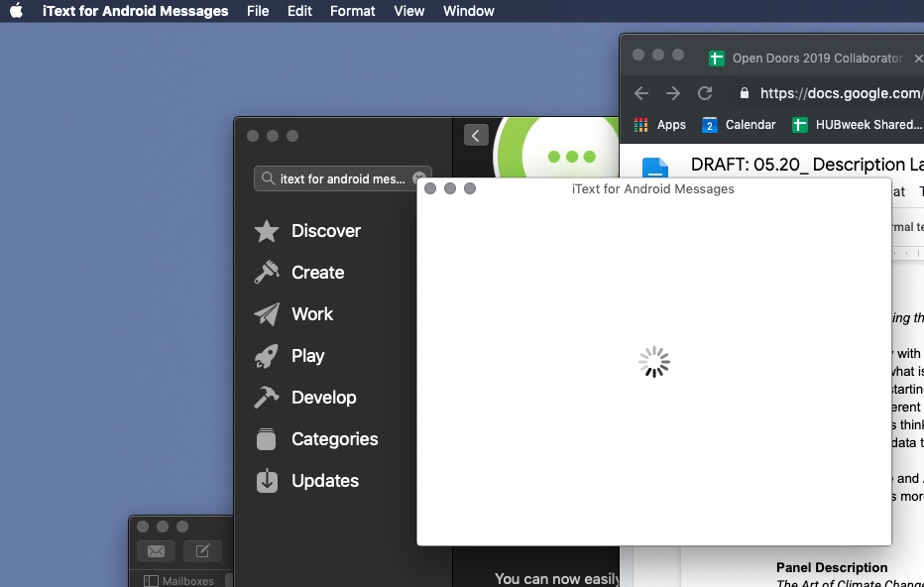Screen dimensions: 924x587
Task: Click the Google Docs home icon
Action: click(654, 168)
